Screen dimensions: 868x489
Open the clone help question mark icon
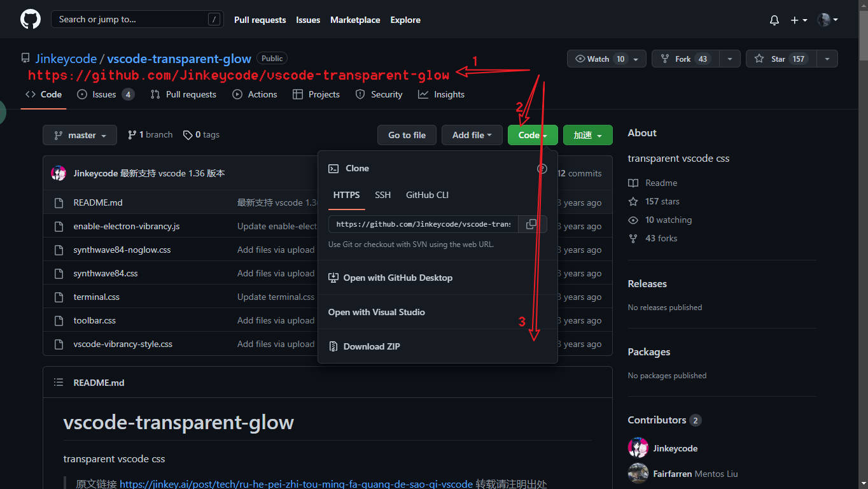(542, 169)
